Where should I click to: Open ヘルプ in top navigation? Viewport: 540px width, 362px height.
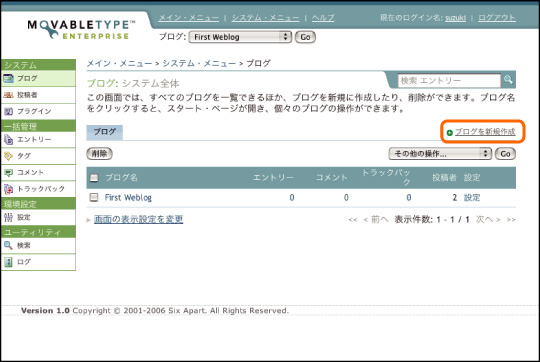point(323,18)
